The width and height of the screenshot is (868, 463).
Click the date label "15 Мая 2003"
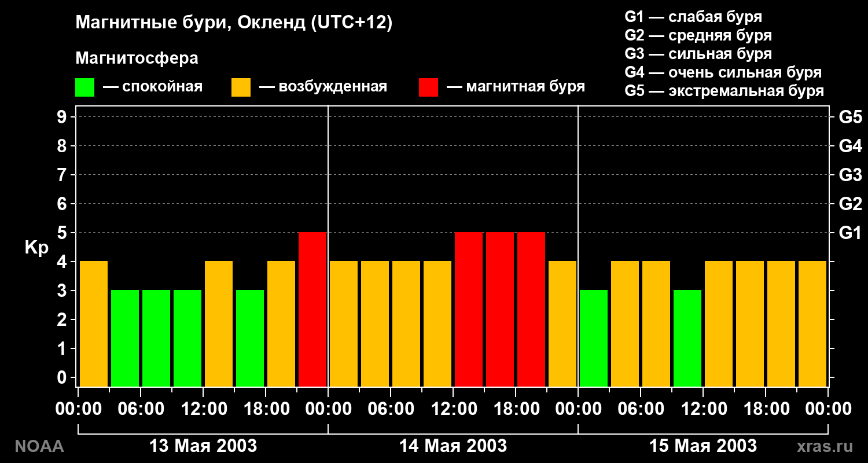click(x=703, y=446)
